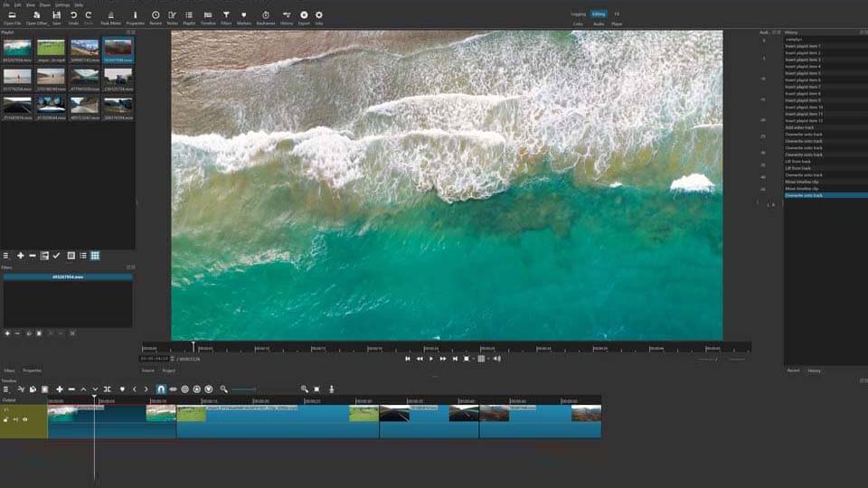Hide track V1 with eye icon
Image resolution: width=868 pixels, height=488 pixels.
click(x=25, y=419)
